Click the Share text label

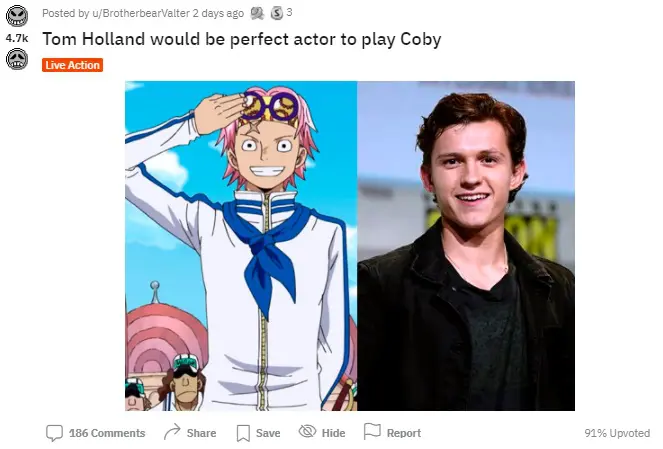click(201, 433)
